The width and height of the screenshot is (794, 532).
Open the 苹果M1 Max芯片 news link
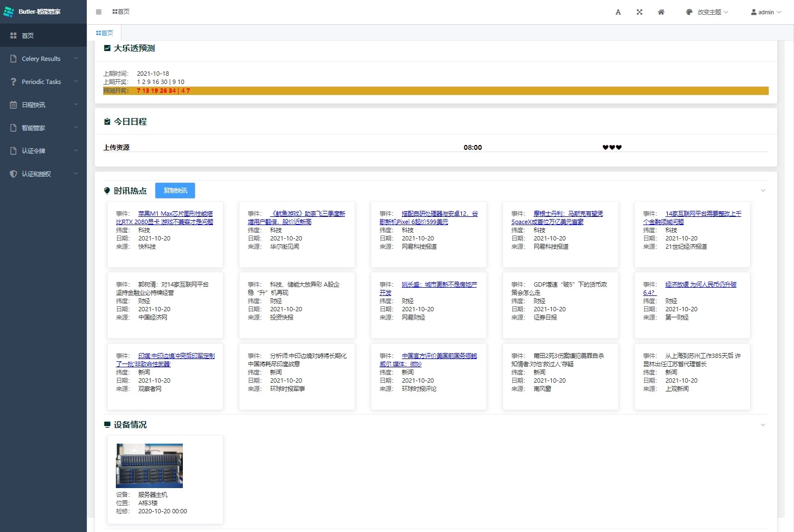click(x=165, y=218)
